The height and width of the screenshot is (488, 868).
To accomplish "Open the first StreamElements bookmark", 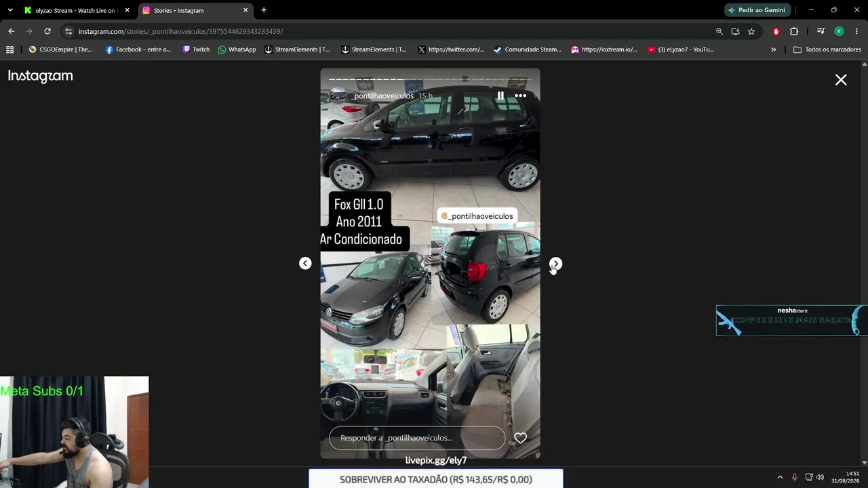I will (x=297, y=49).
